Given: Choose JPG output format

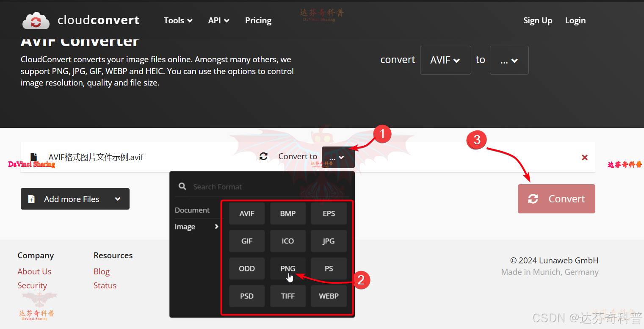Looking at the screenshot, I should click(329, 241).
